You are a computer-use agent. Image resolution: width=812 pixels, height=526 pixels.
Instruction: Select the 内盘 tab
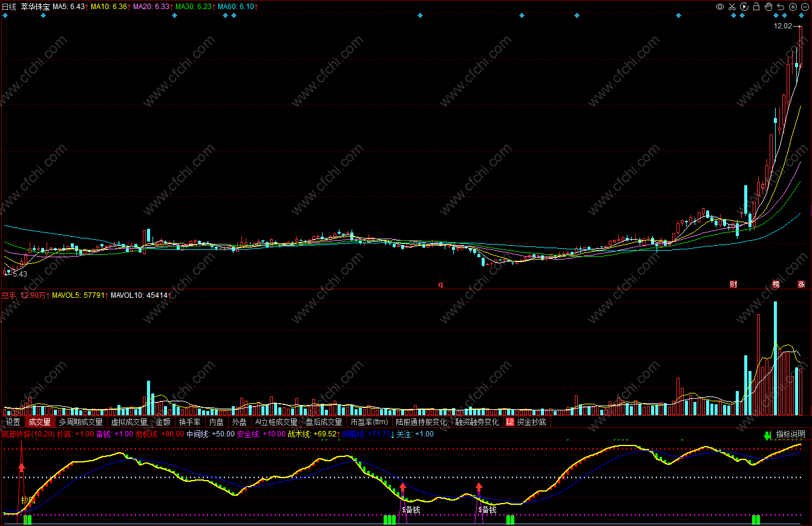[x=216, y=422]
